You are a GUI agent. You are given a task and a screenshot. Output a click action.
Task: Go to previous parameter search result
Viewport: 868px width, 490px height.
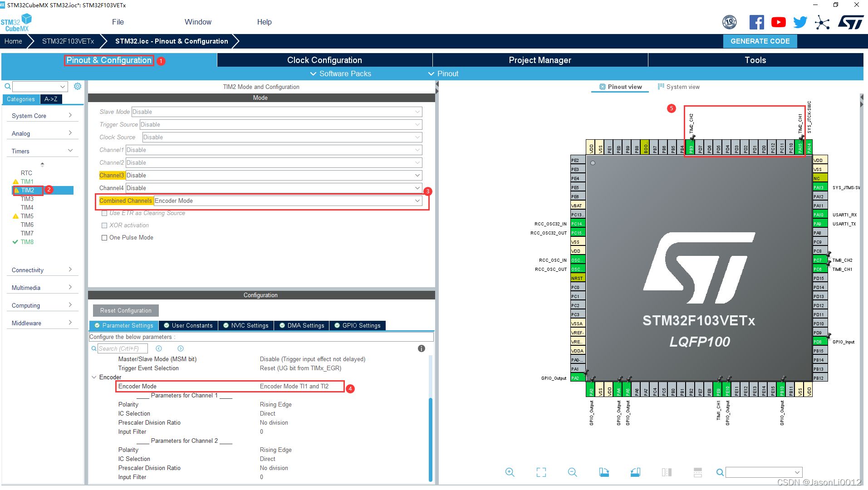159,348
